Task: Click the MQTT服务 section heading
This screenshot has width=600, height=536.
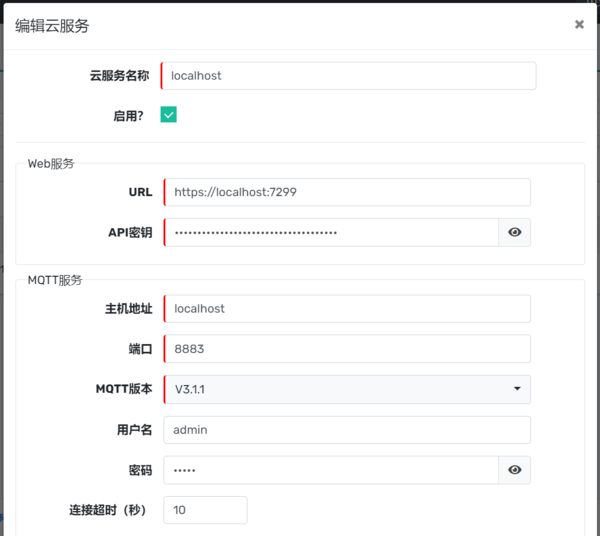Action: tap(55, 280)
